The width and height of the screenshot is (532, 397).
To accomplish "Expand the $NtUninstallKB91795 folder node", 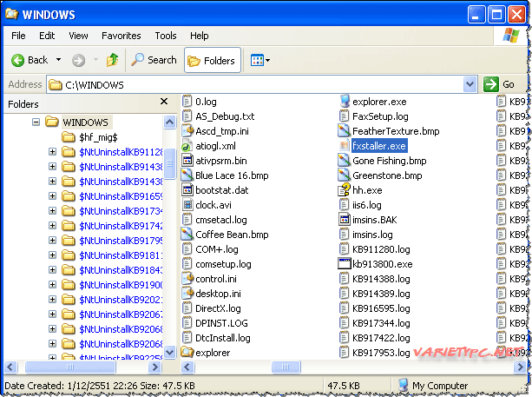I will click(x=52, y=240).
